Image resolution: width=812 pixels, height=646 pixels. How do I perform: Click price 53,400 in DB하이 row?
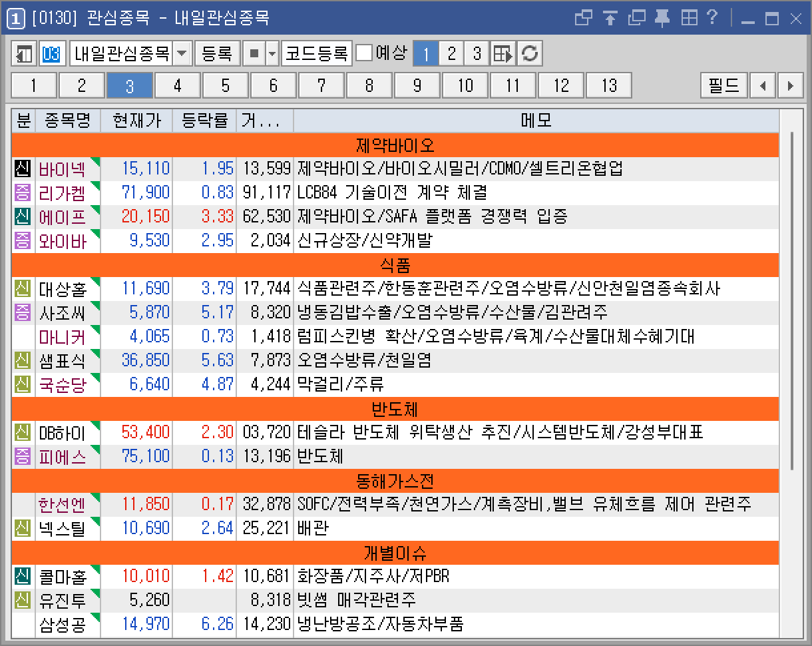[146, 433]
